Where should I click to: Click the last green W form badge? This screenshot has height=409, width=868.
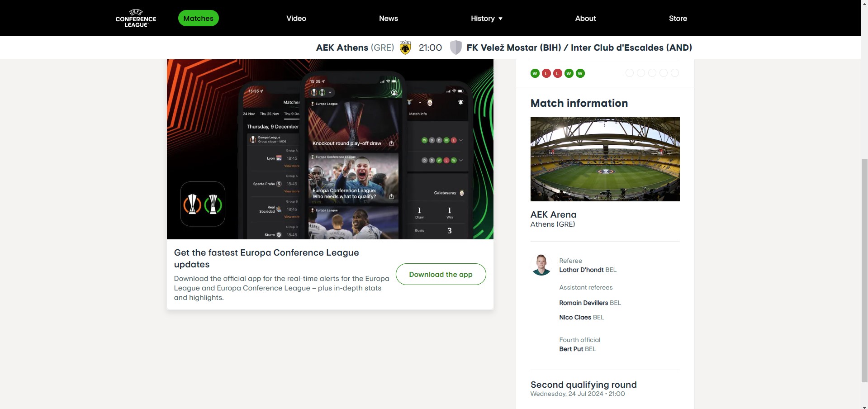[x=580, y=73]
